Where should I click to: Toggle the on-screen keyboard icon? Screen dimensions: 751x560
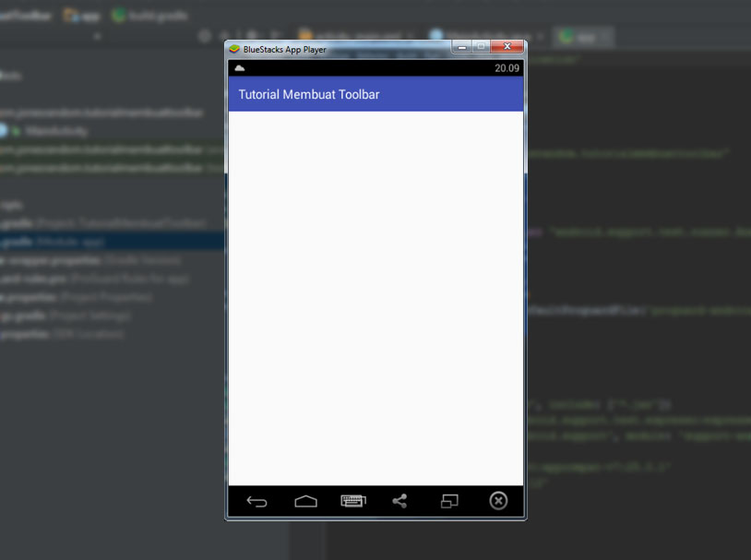[x=353, y=501]
